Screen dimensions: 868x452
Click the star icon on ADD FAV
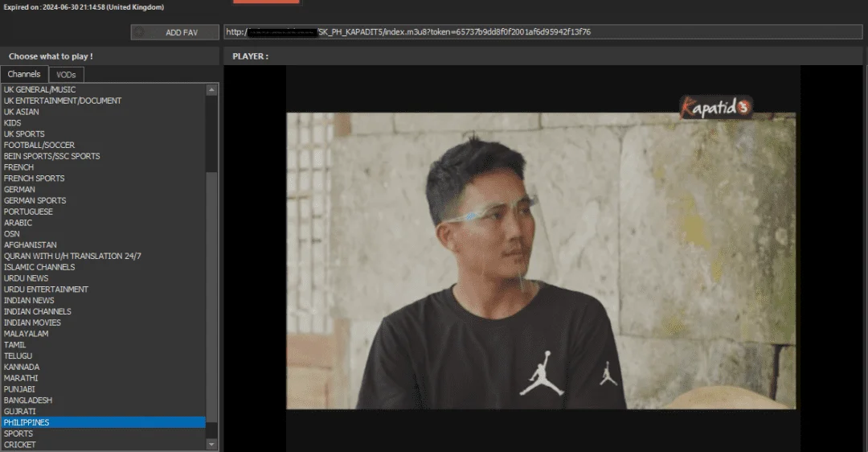pyautogui.click(x=139, y=32)
